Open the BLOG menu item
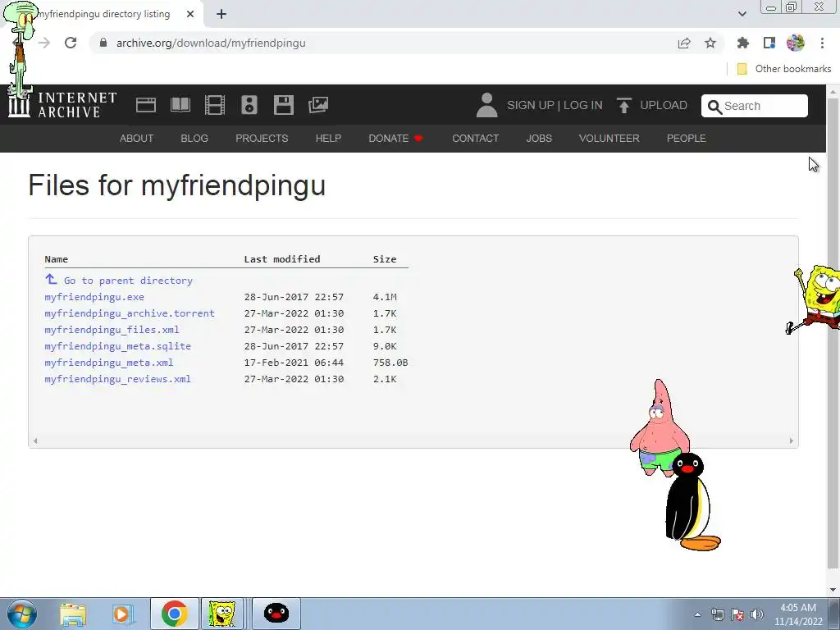Viewport: 840px width, 630px height. 194,138
